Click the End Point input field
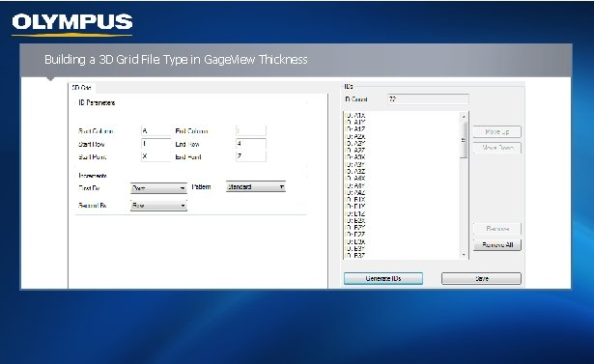 click(x=251, y=156)
